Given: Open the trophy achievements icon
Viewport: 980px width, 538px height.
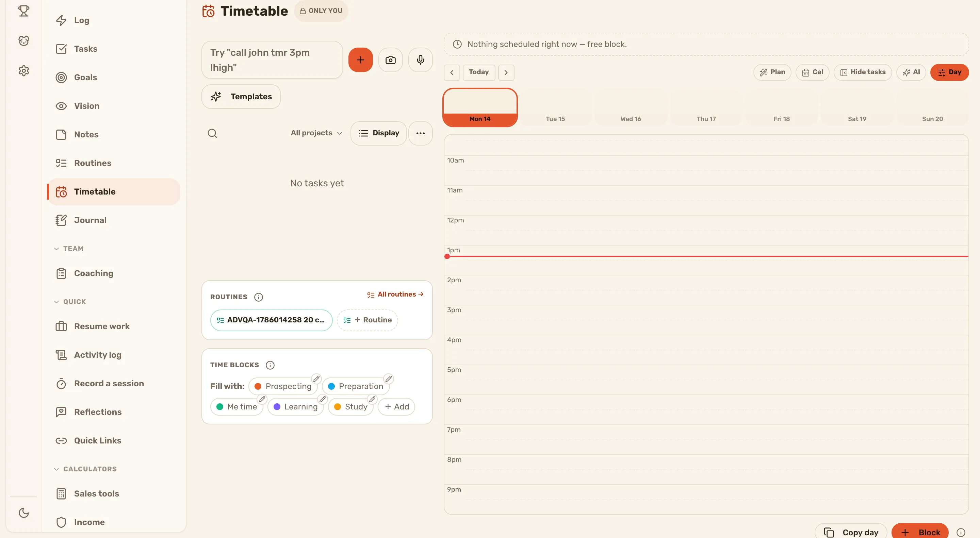Looking at the screenshot, I should coord(23,11).
